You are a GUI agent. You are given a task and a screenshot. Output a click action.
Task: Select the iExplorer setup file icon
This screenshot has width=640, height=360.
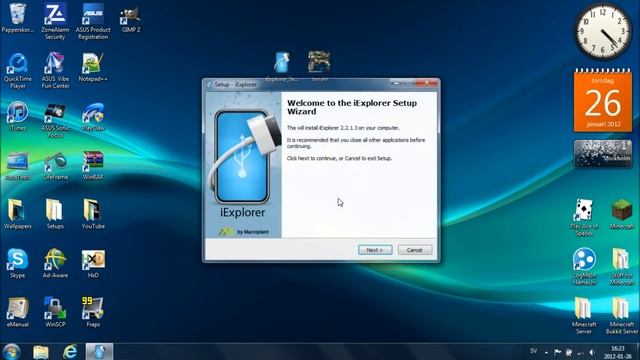pyautogui.click(x=282, y=66)
